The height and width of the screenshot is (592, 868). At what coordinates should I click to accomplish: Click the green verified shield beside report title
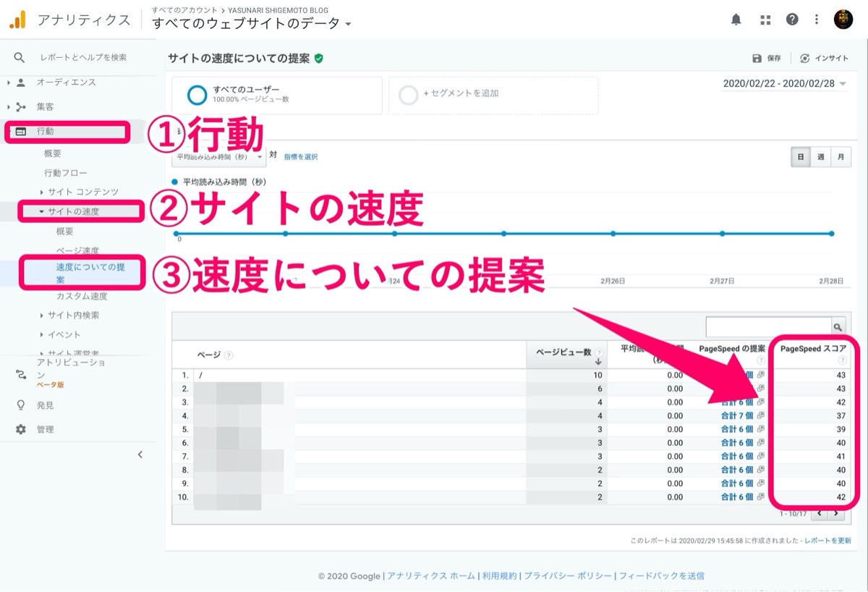tap(319, 58)
